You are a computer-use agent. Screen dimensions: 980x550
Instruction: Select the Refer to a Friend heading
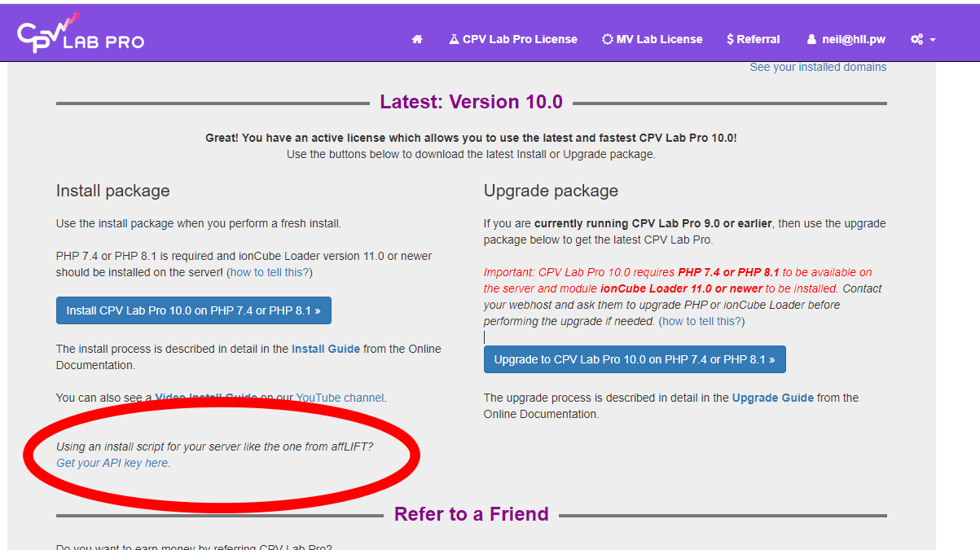[472, 514]
